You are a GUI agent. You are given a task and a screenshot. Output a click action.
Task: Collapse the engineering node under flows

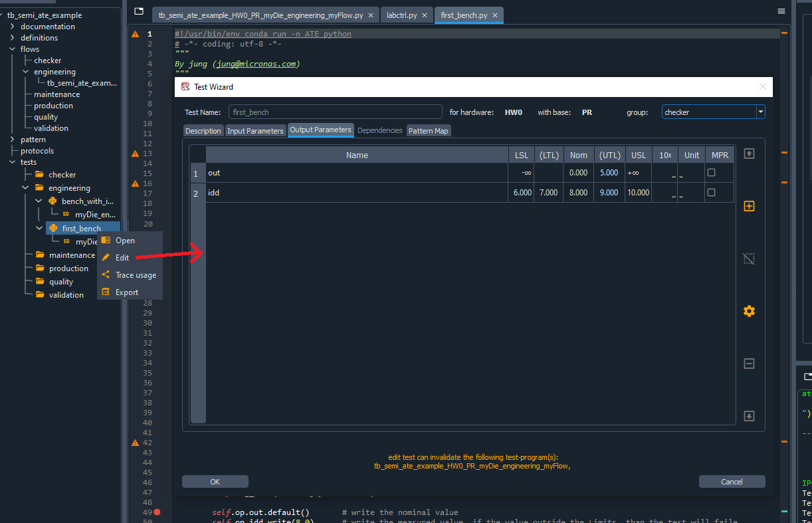pyautogui.click(x=26, y=72)
